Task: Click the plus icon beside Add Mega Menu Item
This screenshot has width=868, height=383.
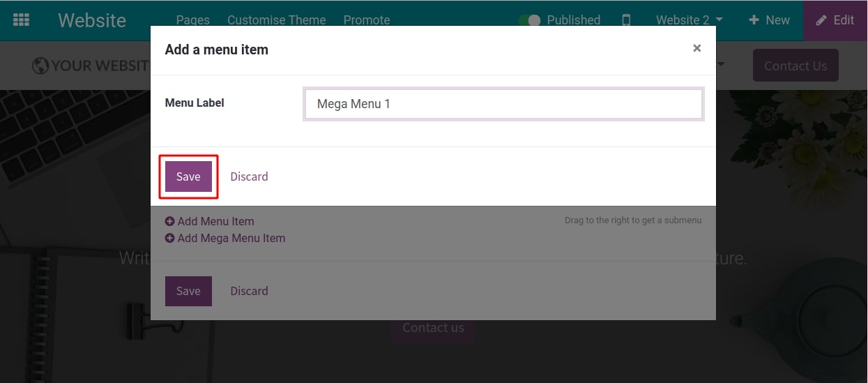Action: pyautogui.click(x=169, y=238)
